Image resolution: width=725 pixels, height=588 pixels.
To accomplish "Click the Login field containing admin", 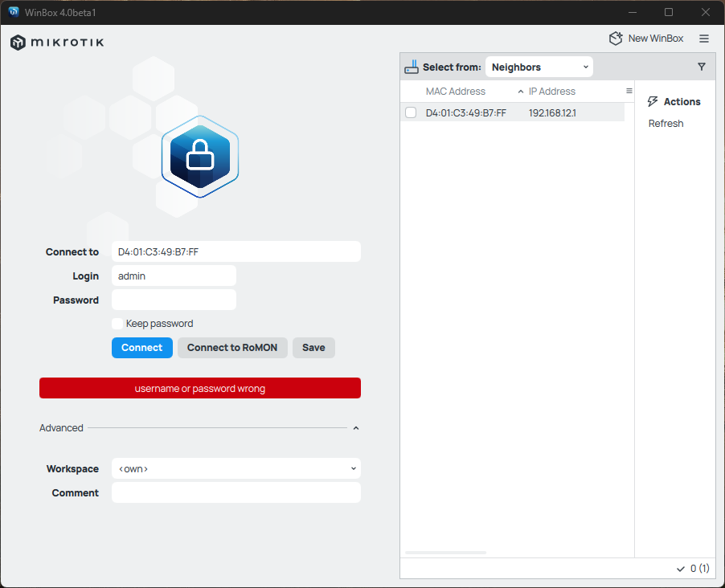I will 174,276.
